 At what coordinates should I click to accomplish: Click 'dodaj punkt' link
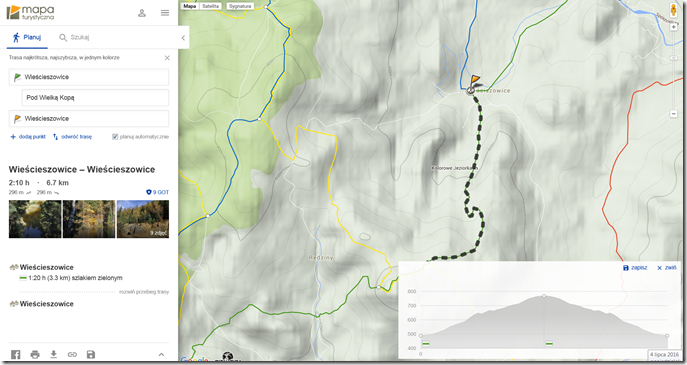click(28, 137)
